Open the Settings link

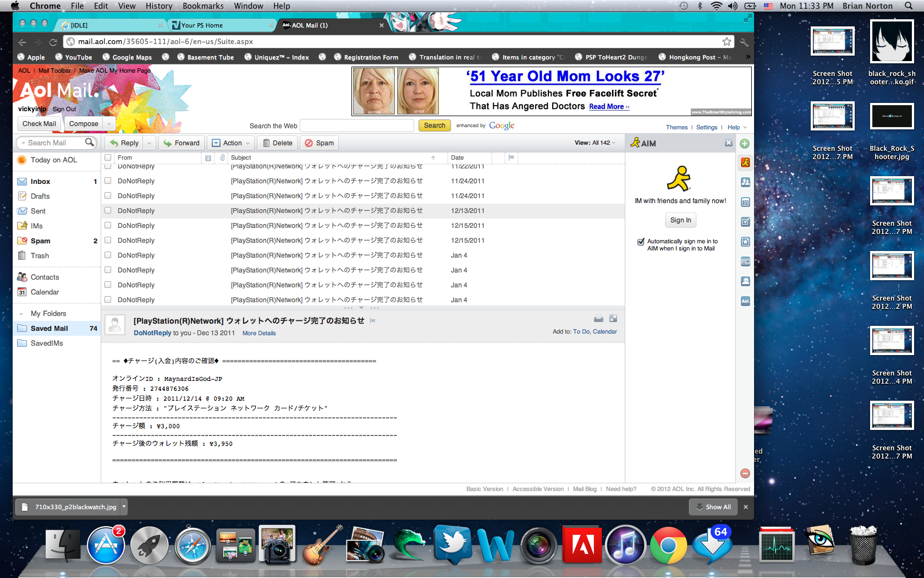click(707, 127)
